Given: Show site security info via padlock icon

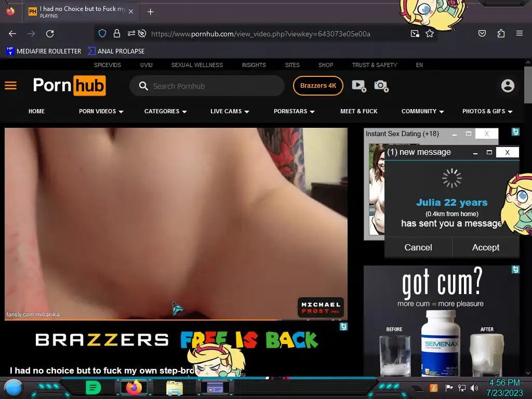Looking at the screenshot, I should (117, 33).
